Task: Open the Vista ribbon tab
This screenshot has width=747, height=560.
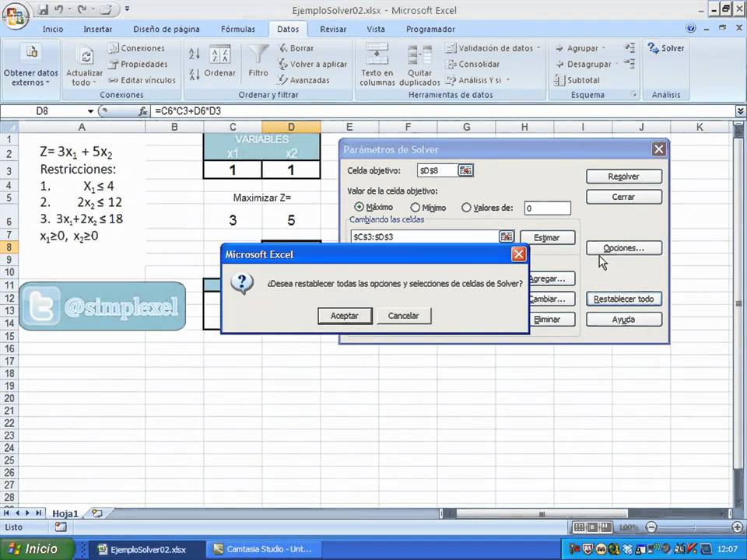Action: [x=375, y=29]
